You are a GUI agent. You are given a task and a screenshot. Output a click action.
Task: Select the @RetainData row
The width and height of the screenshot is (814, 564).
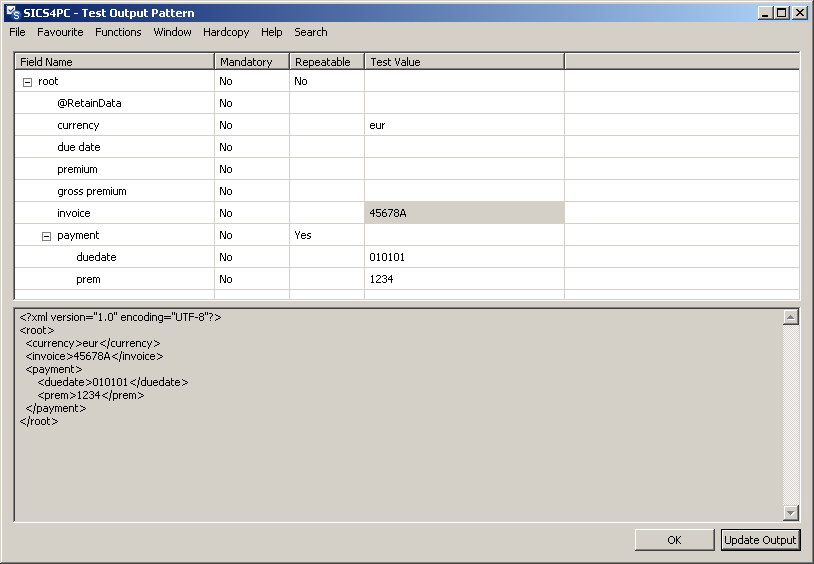pyautogui.click(x=89, y=103)
